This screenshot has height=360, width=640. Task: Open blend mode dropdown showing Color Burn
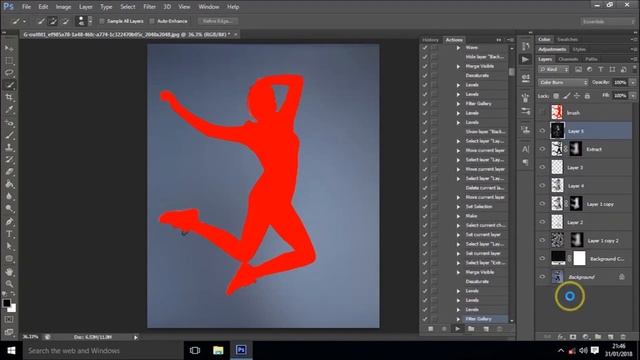click(x=563, y=82)
